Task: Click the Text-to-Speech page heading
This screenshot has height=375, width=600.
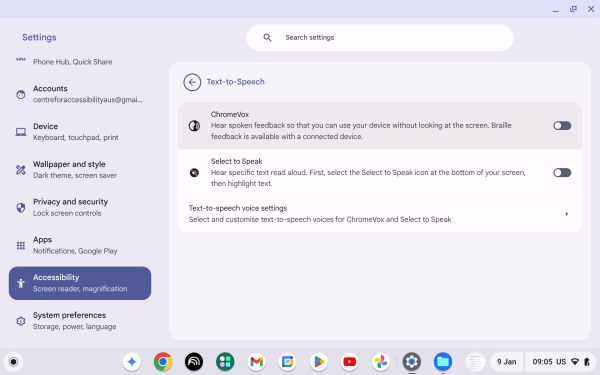Action: click(x=235, y=82)
